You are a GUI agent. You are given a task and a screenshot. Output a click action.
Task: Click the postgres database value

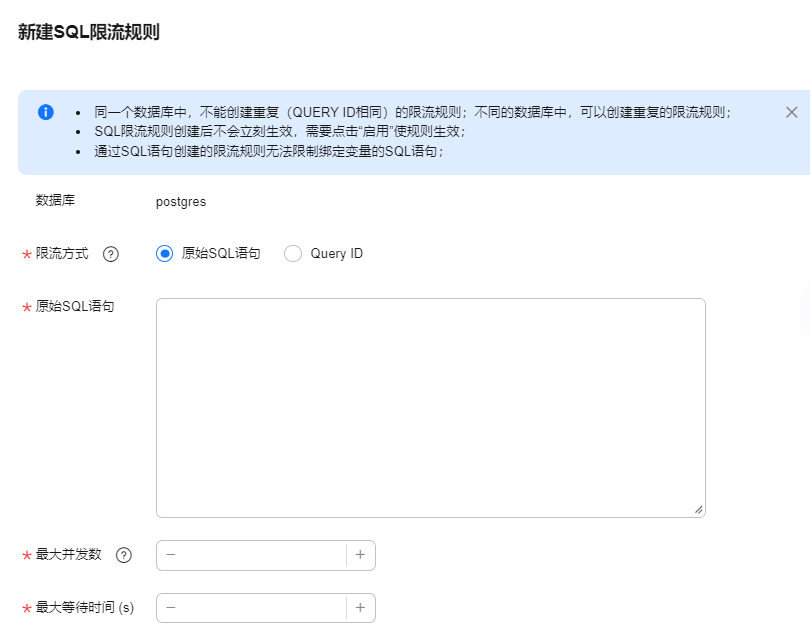(x=181, y=202)
